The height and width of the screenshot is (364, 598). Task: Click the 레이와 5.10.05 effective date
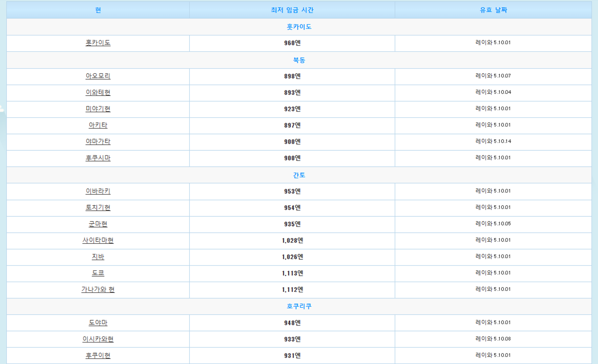(493, 224)
